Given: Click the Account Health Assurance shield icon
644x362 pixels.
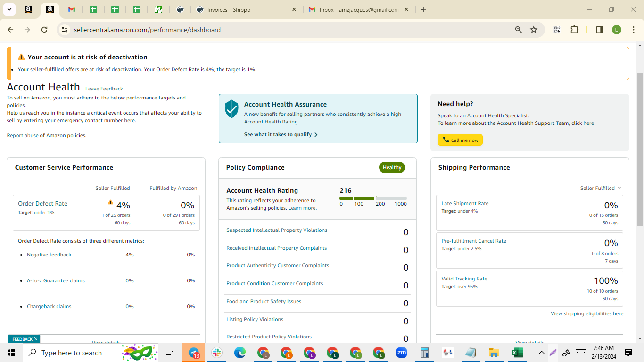Looking at the screenshot, I should (x=231, y=109).
